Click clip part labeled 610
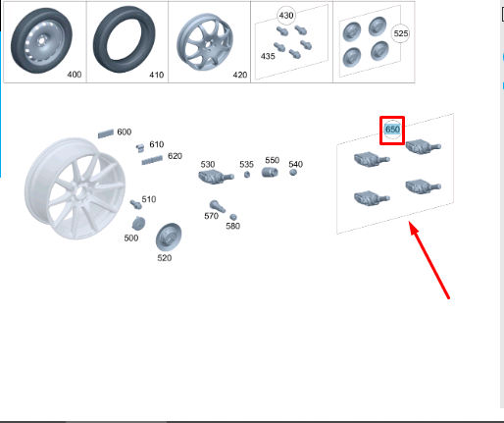The width and height of the screenshot is (504, 423). coord(140,148)
